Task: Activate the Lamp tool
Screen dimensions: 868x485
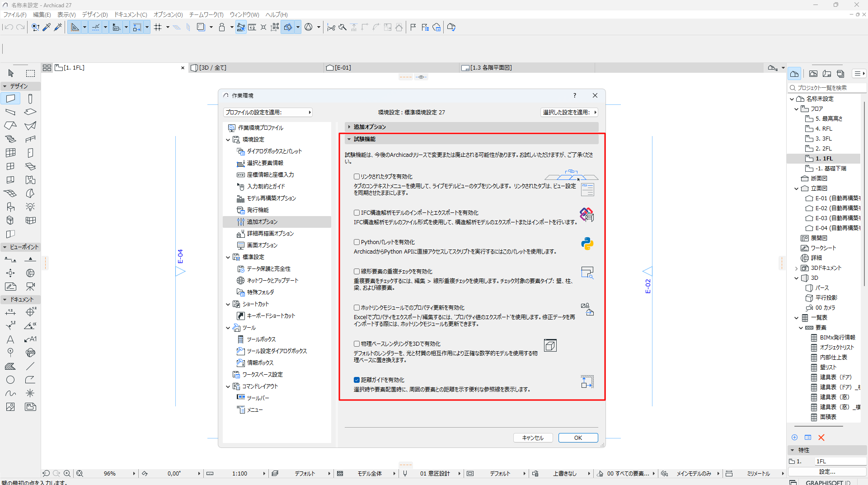Action: point(30,207)
